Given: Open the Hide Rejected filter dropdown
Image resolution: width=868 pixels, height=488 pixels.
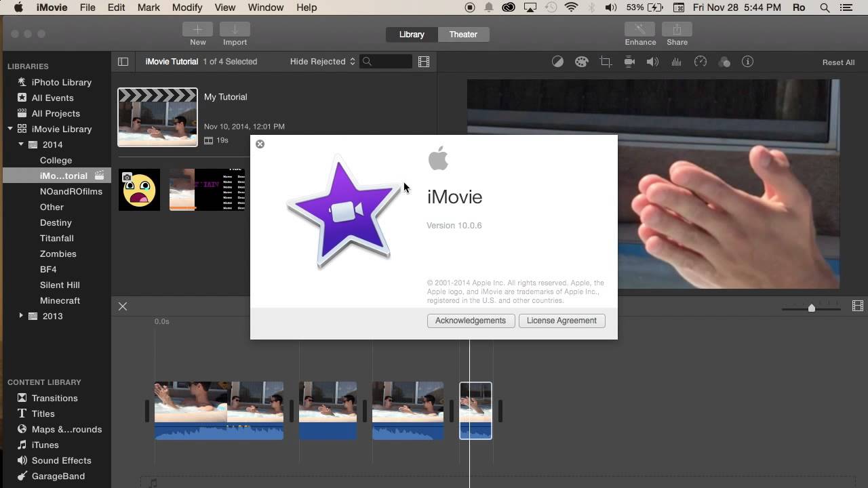Looking at the screenshot, I should point(322,62).
